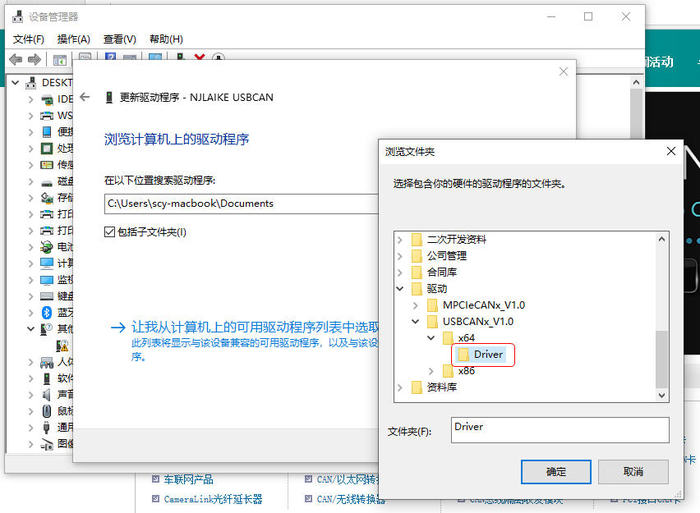Click the imaging devices (图像) category icon
This screenshot has height=513, width=700.
click(x=47, y=444)
